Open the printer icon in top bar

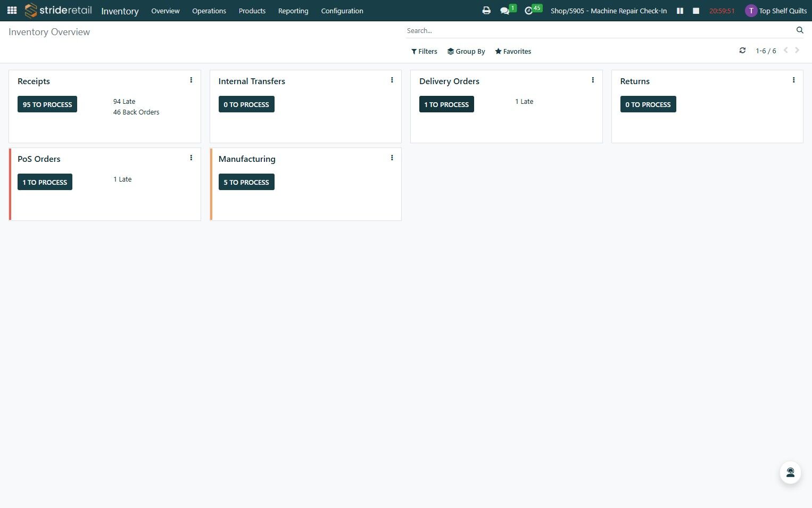point(486,11)
